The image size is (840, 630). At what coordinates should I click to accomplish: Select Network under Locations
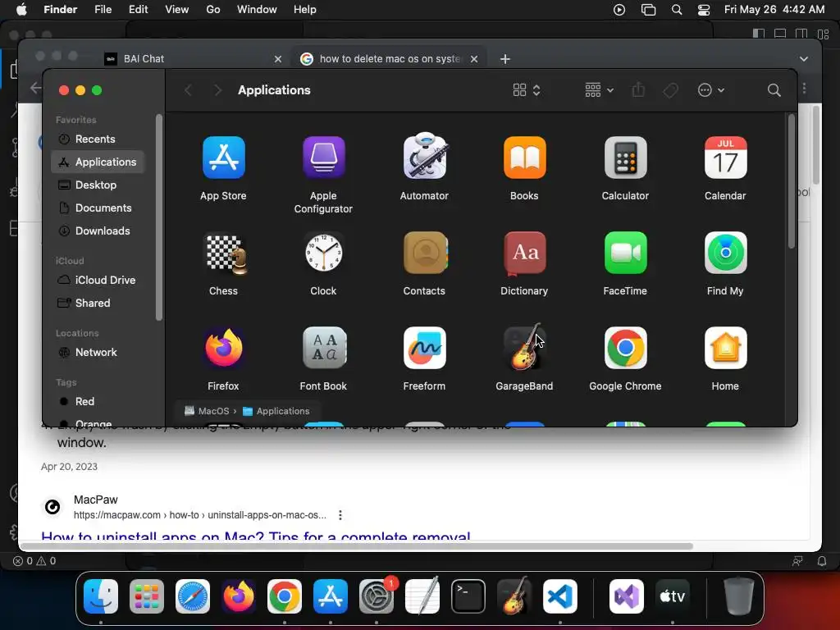pyautogui.click(x=98, y=353)
